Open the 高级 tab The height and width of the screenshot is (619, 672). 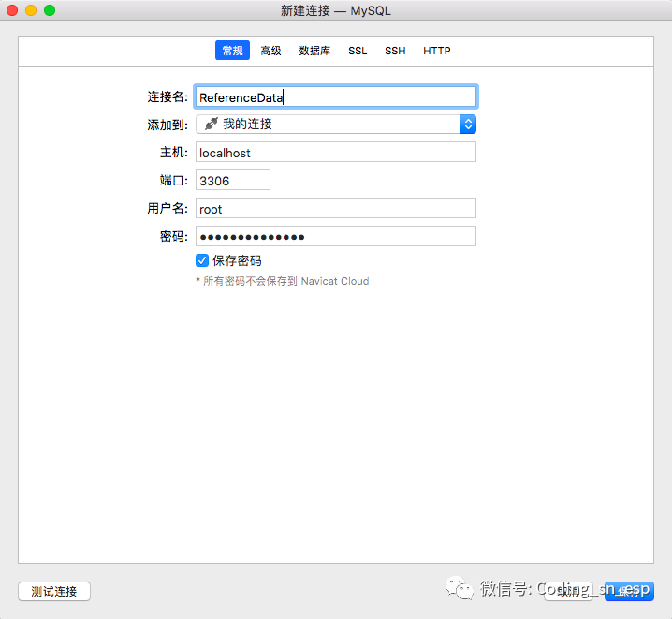(x=270, y=51)
